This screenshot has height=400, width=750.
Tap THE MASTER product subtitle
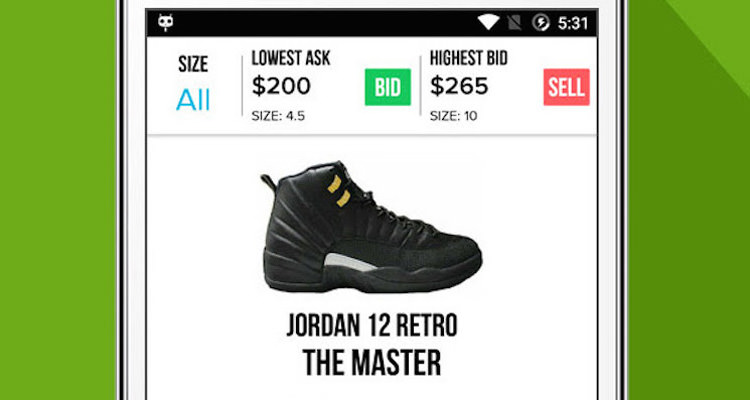[372, 363]
